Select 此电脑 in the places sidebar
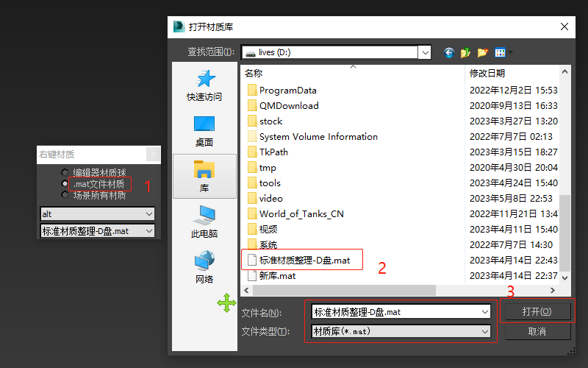588x368 pixels. click(x=204, y=222)
